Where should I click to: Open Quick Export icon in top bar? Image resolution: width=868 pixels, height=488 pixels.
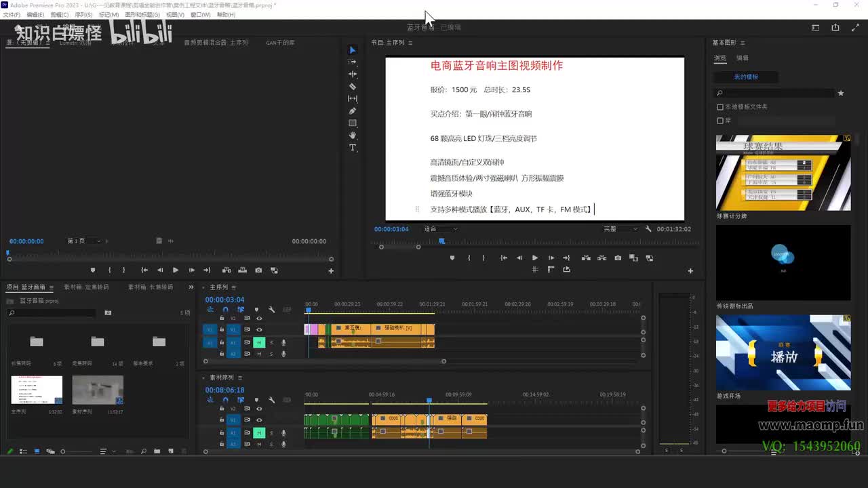(x=835, y=28)
